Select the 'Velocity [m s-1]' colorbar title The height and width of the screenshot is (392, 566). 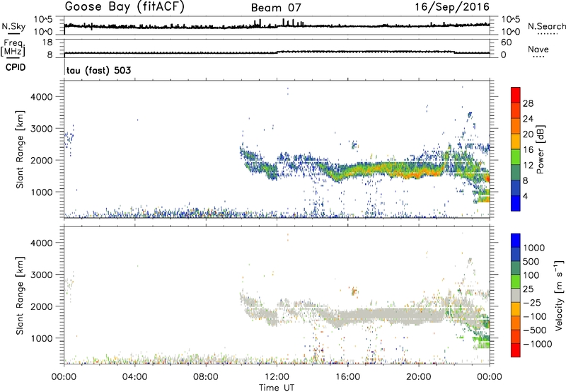coord(559,295)
